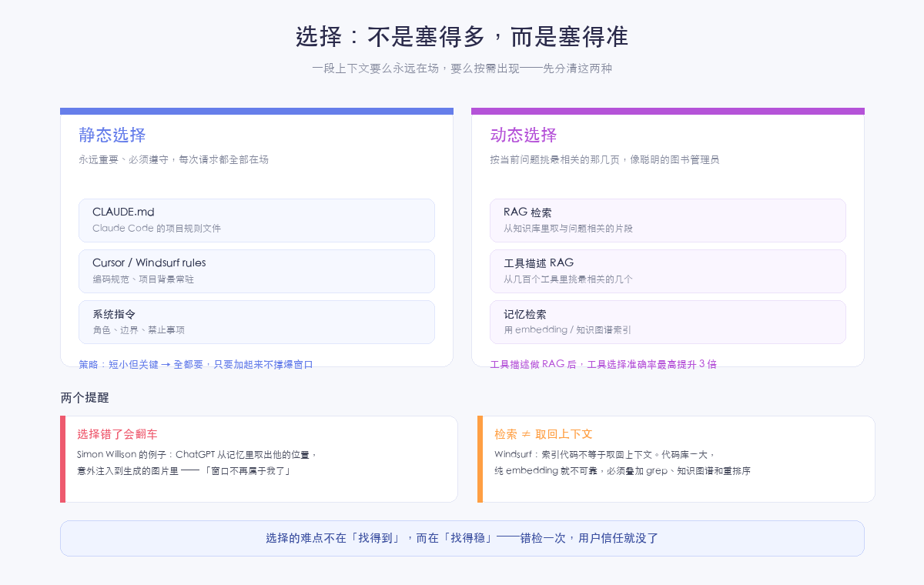Click the Simon Willison 的例子 line
The width and height of the screenshot is (924, 585).
click(197, 455)
